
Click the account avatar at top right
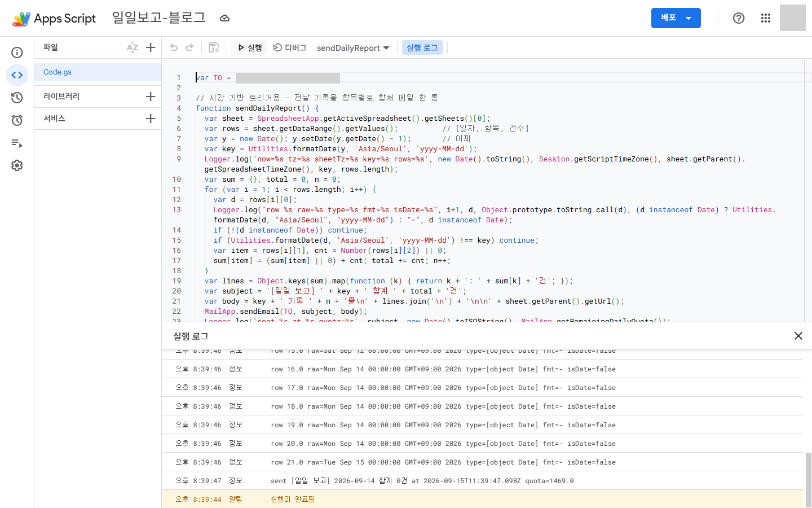click(x=792, y=18)
